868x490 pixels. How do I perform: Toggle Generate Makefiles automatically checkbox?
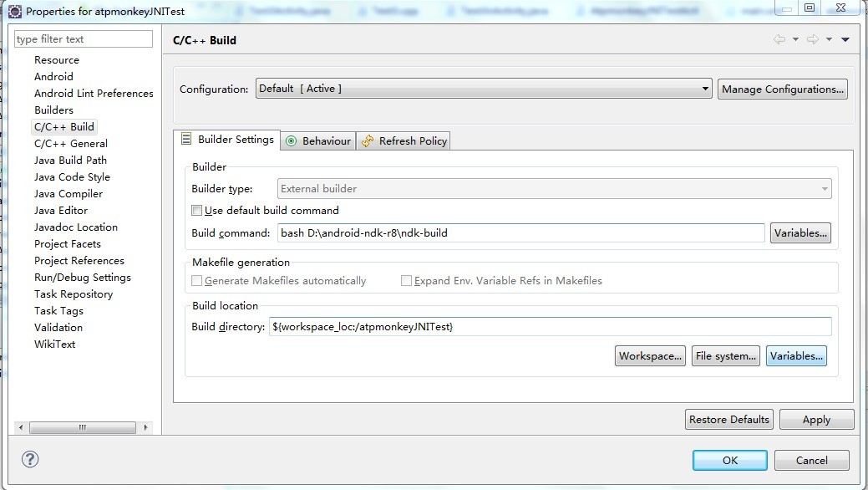pos(196,281)
